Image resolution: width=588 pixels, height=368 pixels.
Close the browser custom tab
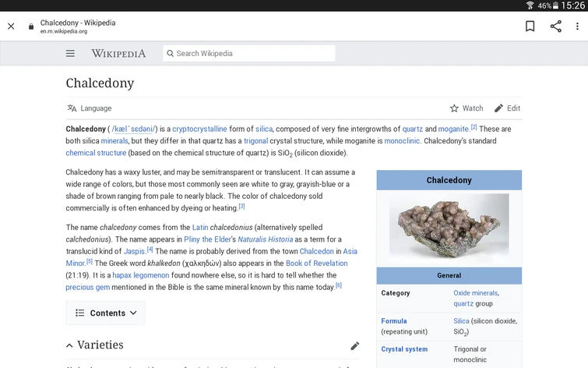(11, 27)
